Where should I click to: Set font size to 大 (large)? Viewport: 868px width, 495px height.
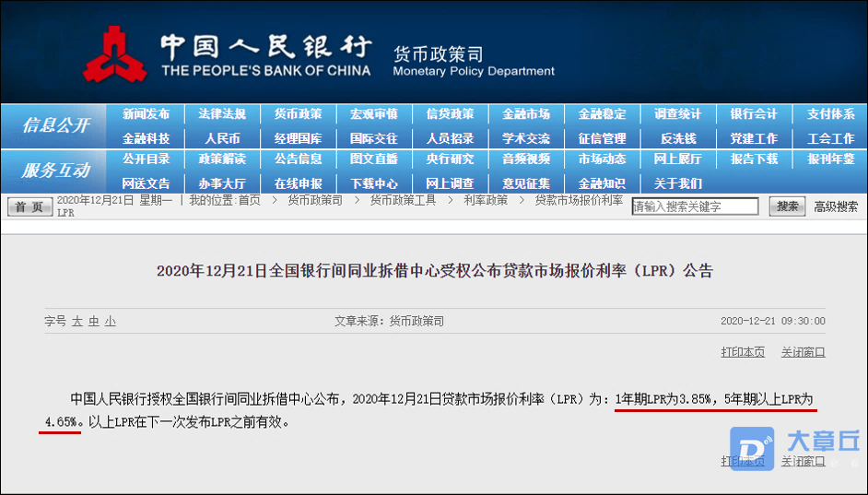tap(77, 321)
